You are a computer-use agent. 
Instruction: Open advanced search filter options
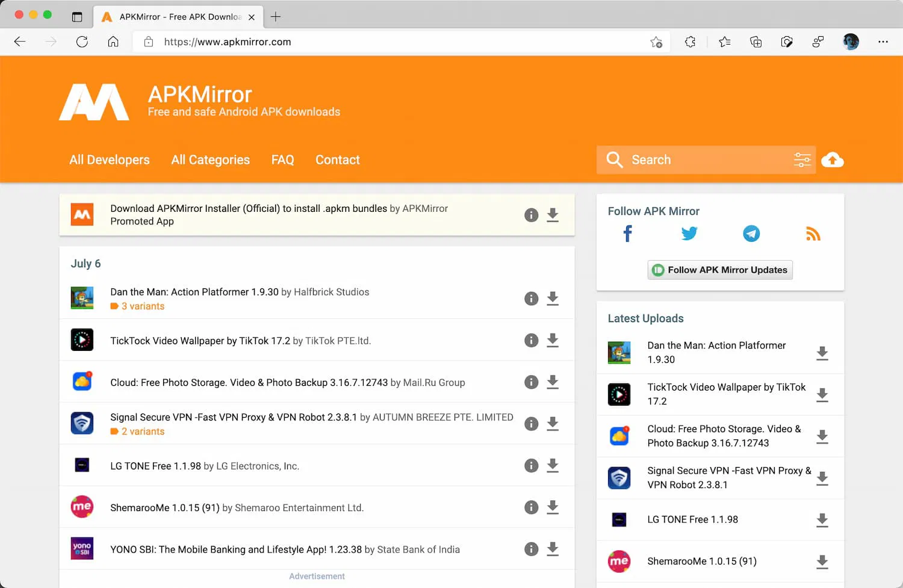click(802, 159)
